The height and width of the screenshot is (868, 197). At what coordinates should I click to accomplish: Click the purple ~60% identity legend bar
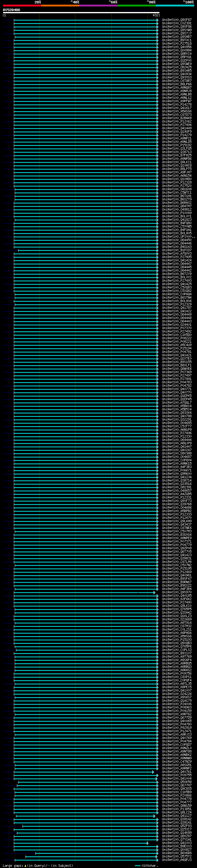point(99,6)
